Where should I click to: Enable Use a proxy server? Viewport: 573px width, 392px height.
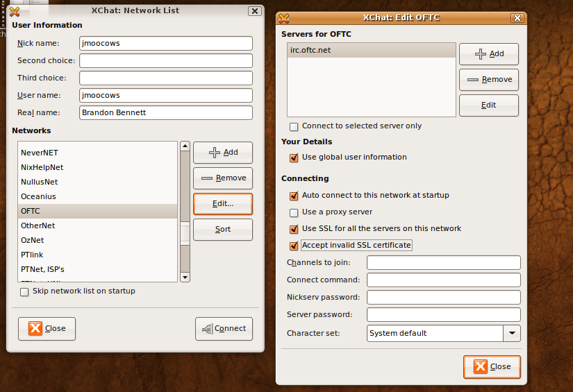[294, 212]
